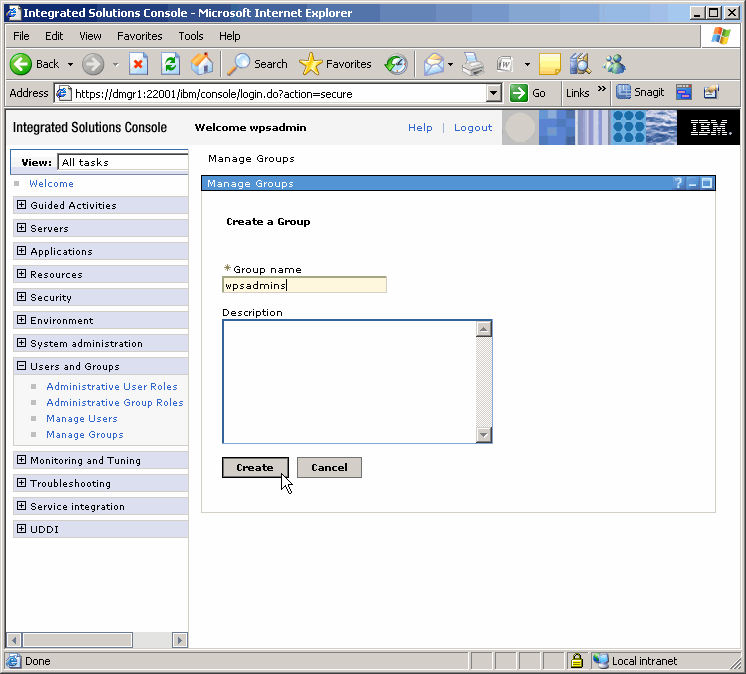Click the Stop loading toolbar icon
The image size is (746, 674).
coord(139,64)
